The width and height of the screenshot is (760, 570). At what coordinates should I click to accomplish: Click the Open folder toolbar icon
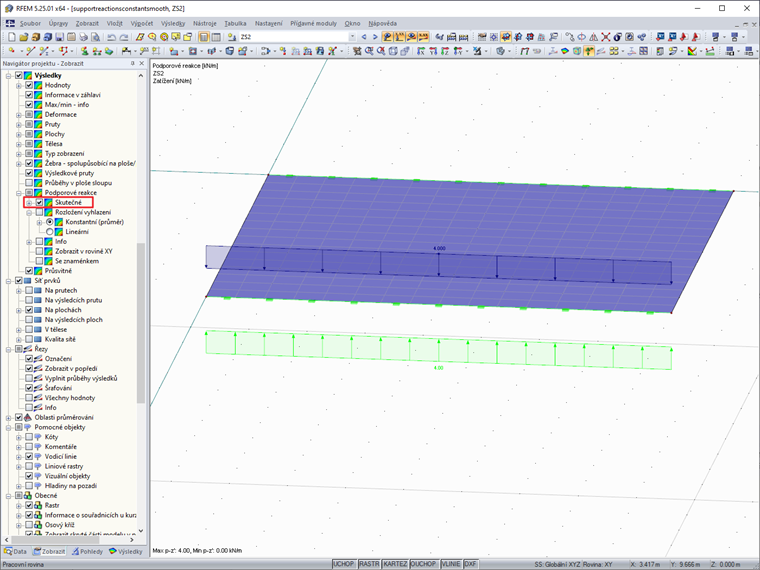tap(24, 37)
